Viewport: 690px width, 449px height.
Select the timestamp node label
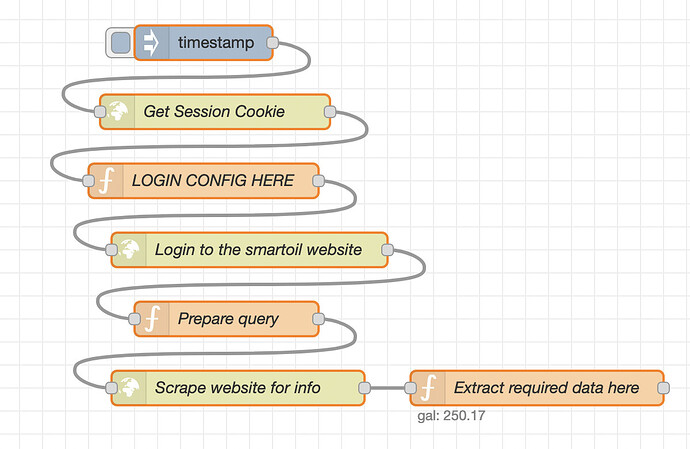(211, 43)
